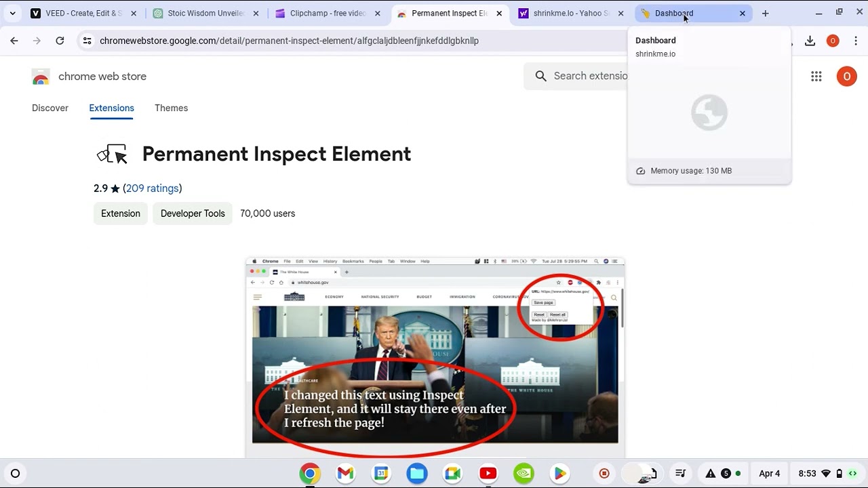Screen dimensions: 868x488
Task: Expand the tab search dropdown
Action: pos(12,13)
